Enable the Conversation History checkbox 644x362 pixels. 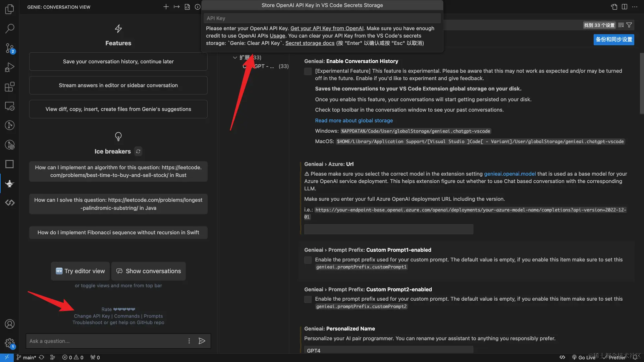click(308, 71)
